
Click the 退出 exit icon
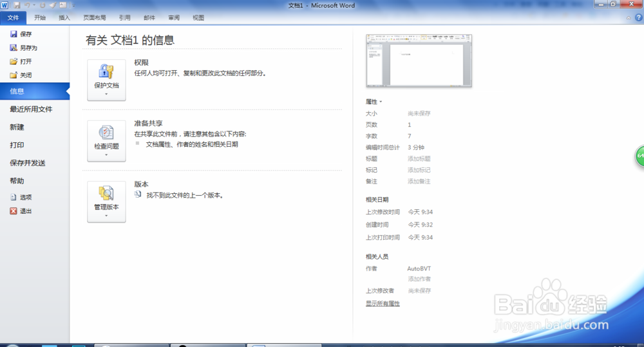pyautogui.click(x=14, y=211)
